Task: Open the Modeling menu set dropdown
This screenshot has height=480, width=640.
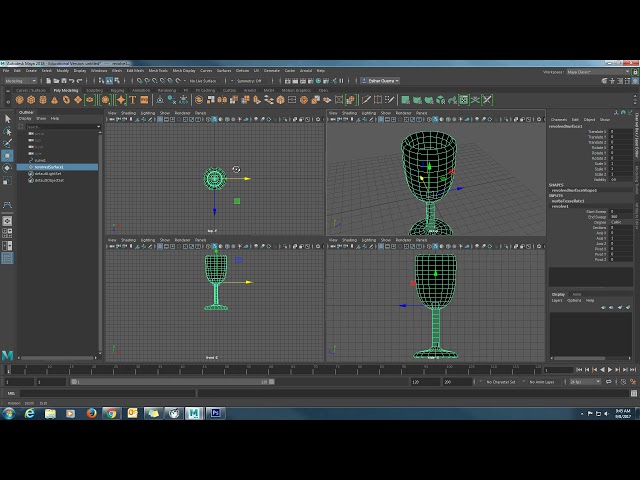Action: point(20,81)
